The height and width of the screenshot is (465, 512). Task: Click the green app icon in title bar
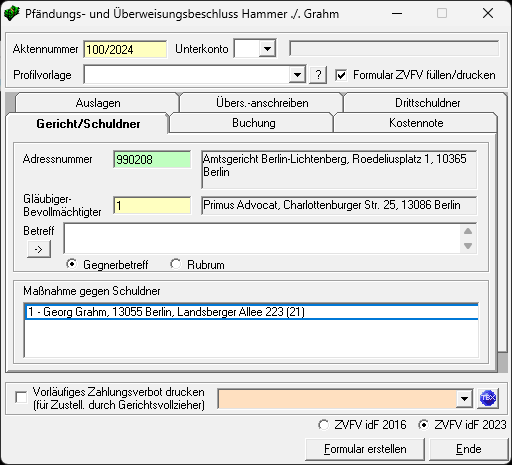pos(12,14)
